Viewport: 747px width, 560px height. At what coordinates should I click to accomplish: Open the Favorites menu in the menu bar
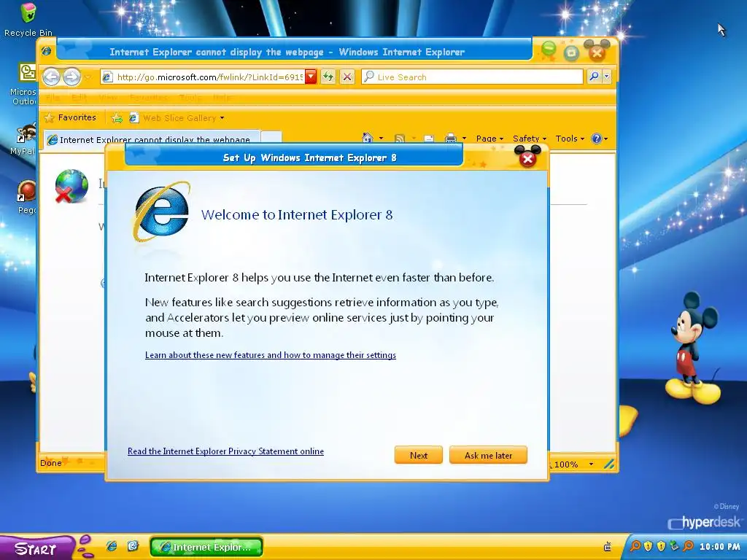point(148,98)
